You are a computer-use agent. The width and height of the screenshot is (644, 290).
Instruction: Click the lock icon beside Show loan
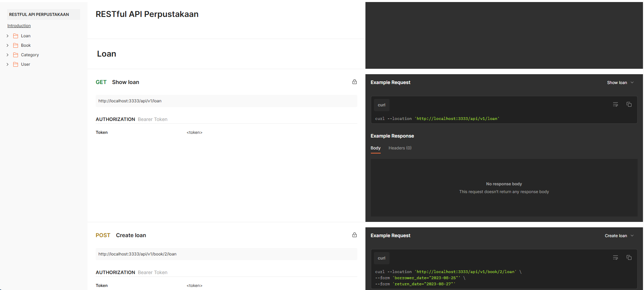coord(354,82)
